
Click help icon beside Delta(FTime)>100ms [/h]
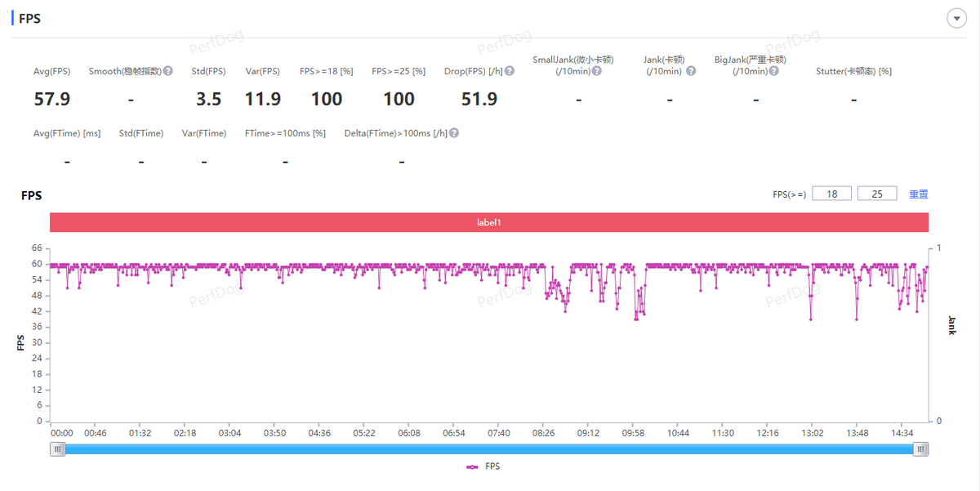click(454, 133)
